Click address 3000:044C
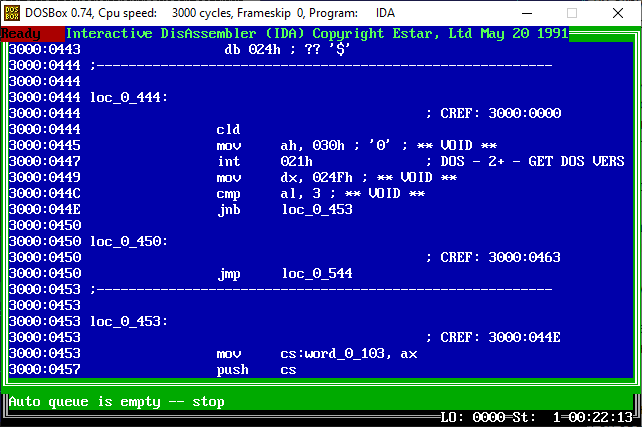Image resolution: width=642 pixels, height=427 pixels. 45,193
